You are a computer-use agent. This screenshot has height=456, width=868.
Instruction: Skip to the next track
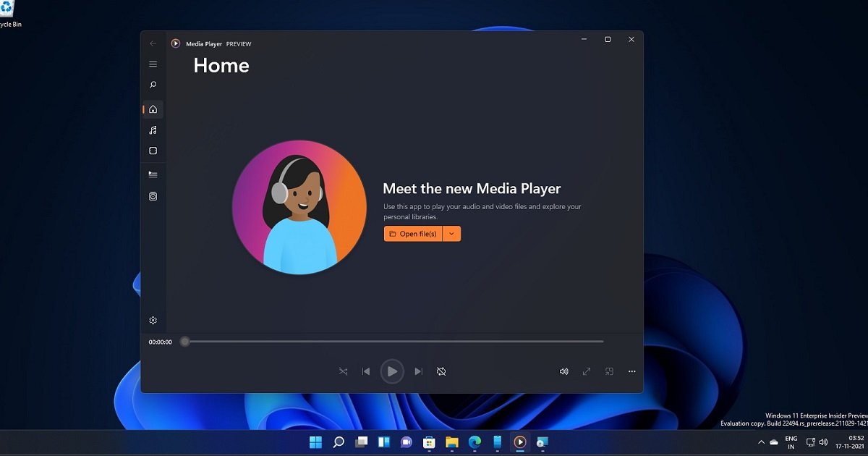pos(418,371)
